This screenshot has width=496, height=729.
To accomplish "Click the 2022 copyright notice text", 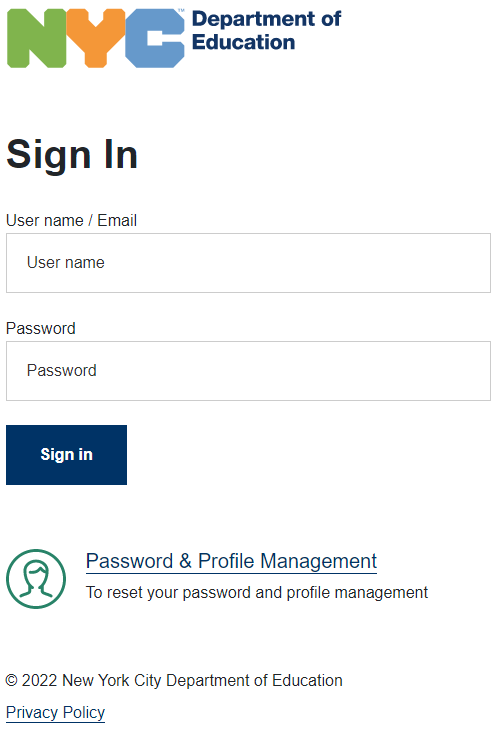I will tap(174, 680).
